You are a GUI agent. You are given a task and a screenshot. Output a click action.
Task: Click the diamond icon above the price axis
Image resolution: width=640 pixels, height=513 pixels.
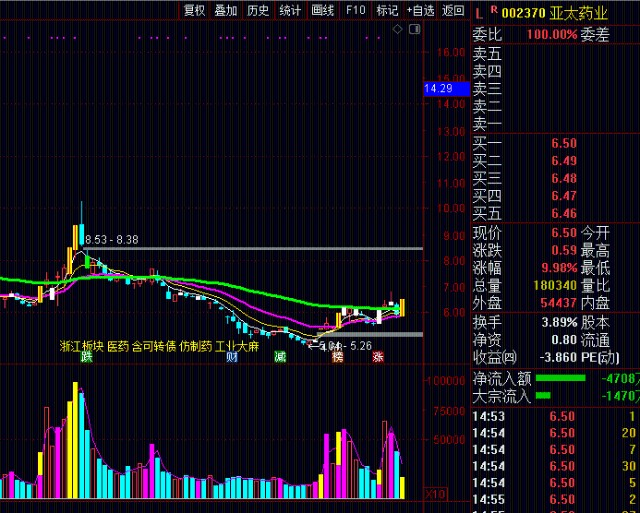398,30
